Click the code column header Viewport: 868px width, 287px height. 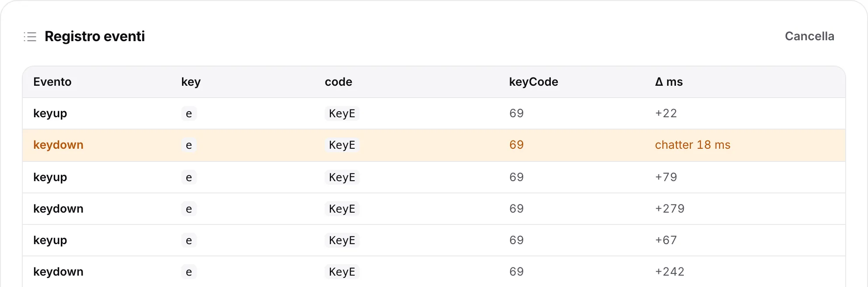[338, 82]
